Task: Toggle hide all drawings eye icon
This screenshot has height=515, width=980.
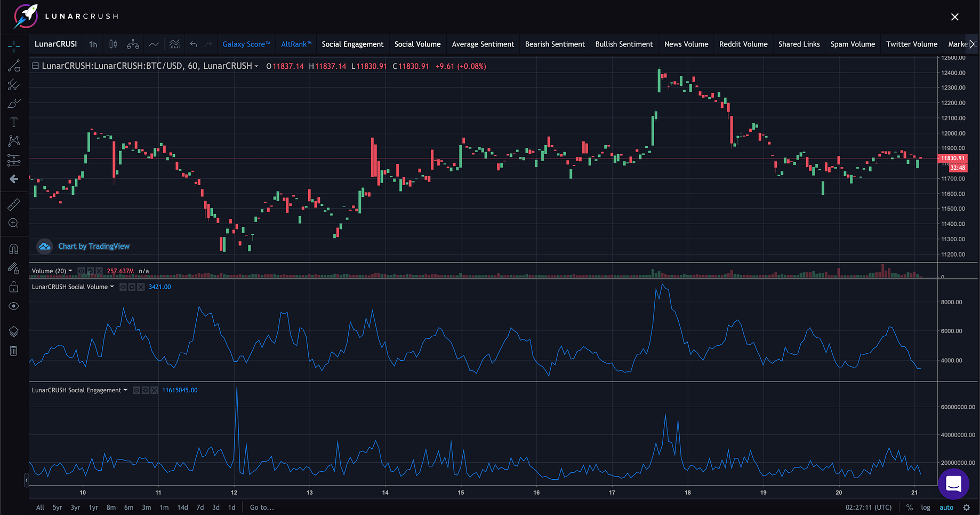Action: pyautogui.click(x=14, y=306)
